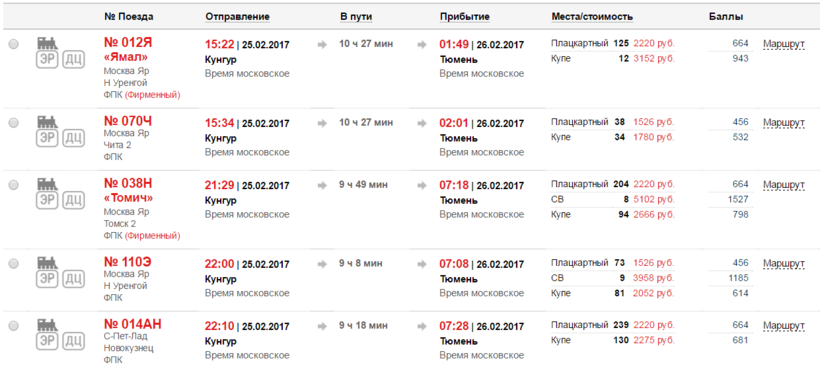Viewport: 820px width, 371px height.
Task: Click the ЭР icon for train 012Я
Action: [x=47, y=60]
